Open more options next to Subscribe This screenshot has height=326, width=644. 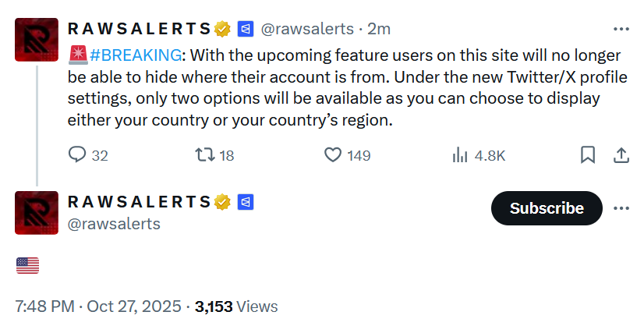[x=621, y=208]
